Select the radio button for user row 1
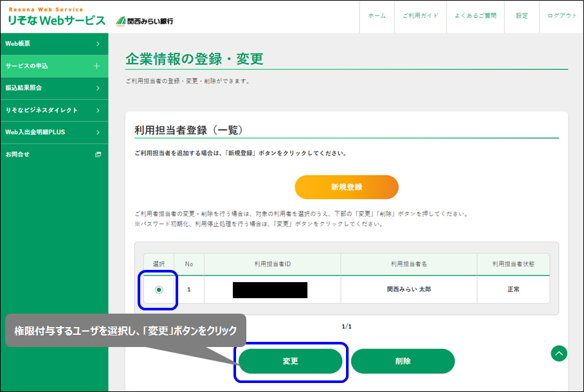The image size is (584, 392). pyautogui.click(x=159, y=290)
